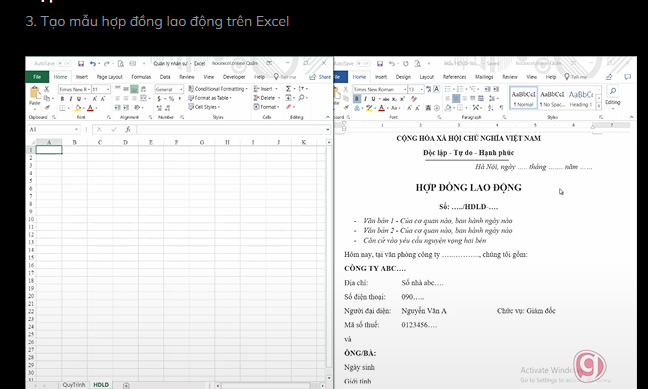The height and width of the screenshot is (389, 648).
Task: Toggle AutoSave switch in Excel window
Action: pyautogui.click(x=64, y=63)
